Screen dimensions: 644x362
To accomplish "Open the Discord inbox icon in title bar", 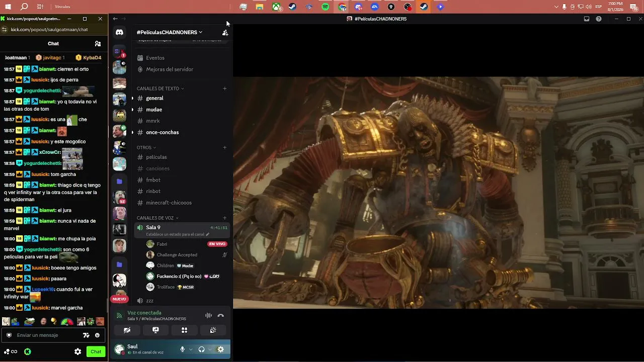I will click(x=587, y=19).
